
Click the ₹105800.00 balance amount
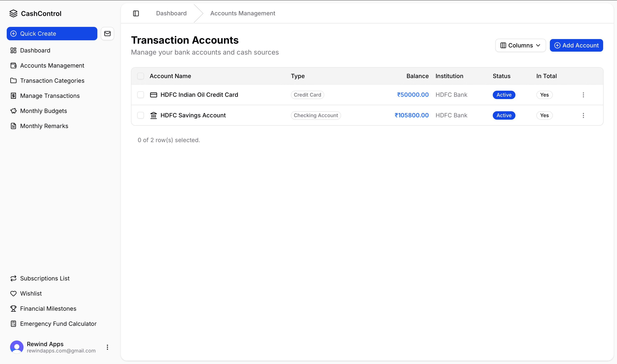click(x=411, y=115)
